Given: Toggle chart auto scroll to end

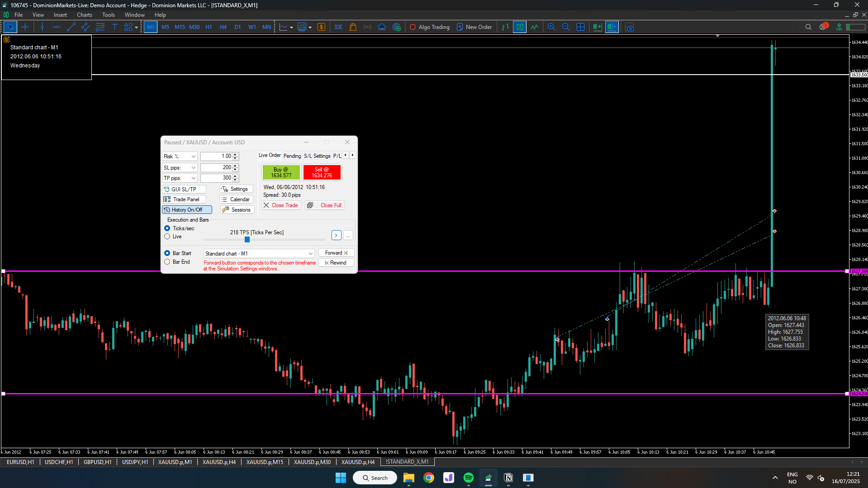Looking at the screenshot, I should pos(597,27).
